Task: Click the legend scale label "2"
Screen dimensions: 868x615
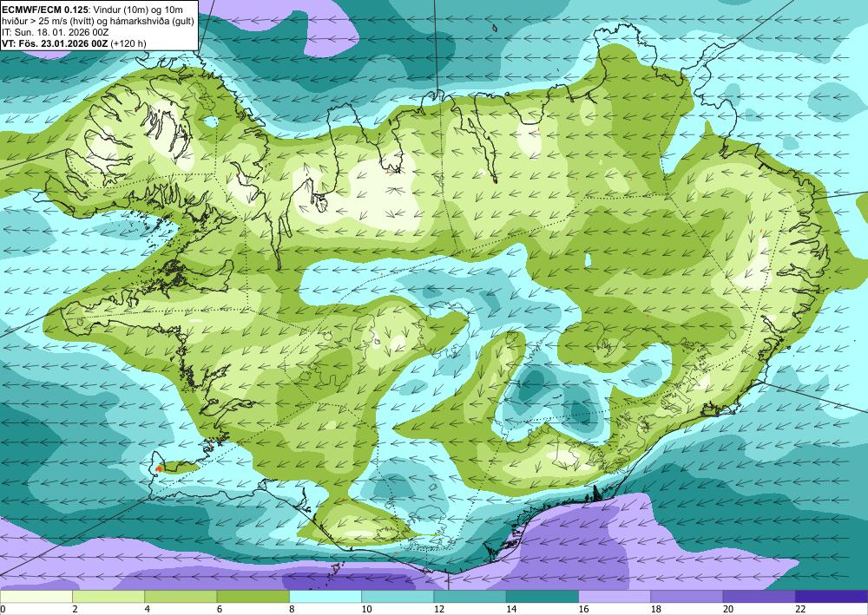Action: 75,609
